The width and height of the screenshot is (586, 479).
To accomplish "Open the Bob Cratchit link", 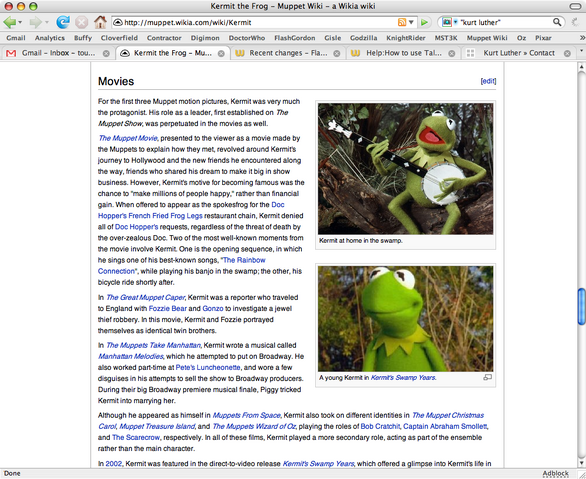I will [380, 426].
